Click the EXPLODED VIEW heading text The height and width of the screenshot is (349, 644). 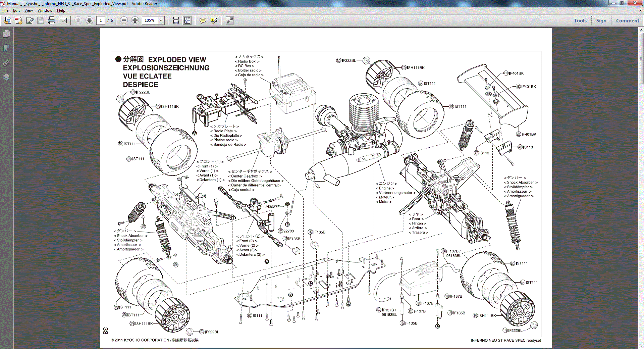click(x=177, y=60)
